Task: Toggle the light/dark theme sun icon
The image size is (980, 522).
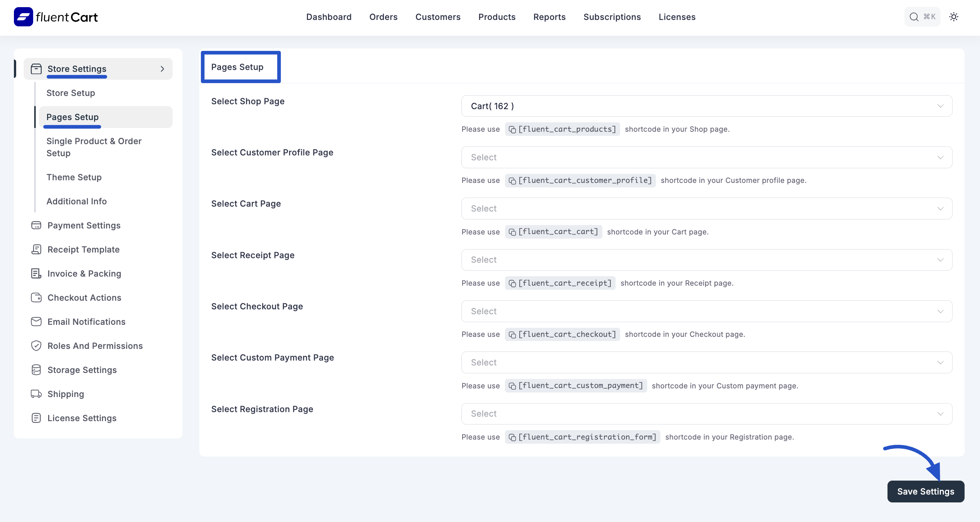Action: click(x=954, y=17)
